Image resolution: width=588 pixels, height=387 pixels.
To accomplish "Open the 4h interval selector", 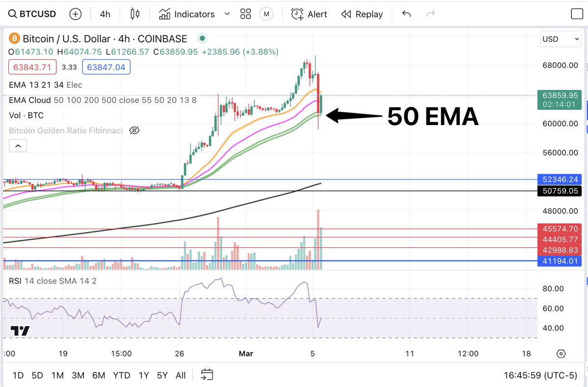I will pos(104,14).
